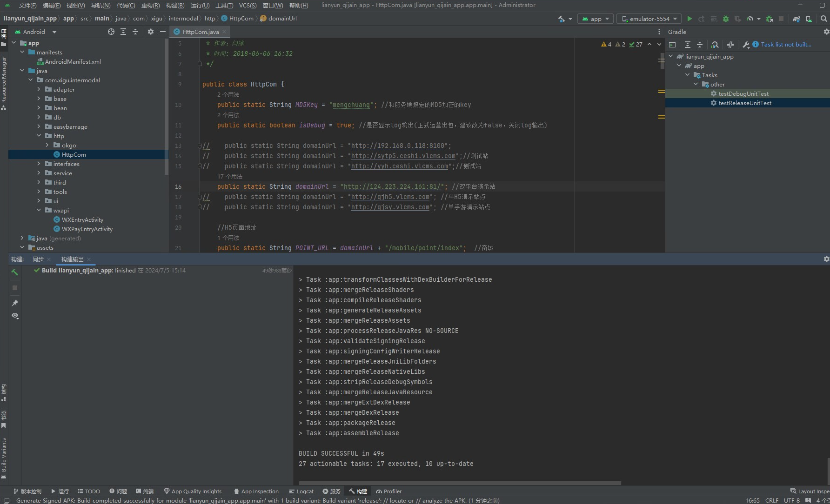Switch to the 同步 tab in build panel
Screen dimensions: 830x504
coord(38,259)
